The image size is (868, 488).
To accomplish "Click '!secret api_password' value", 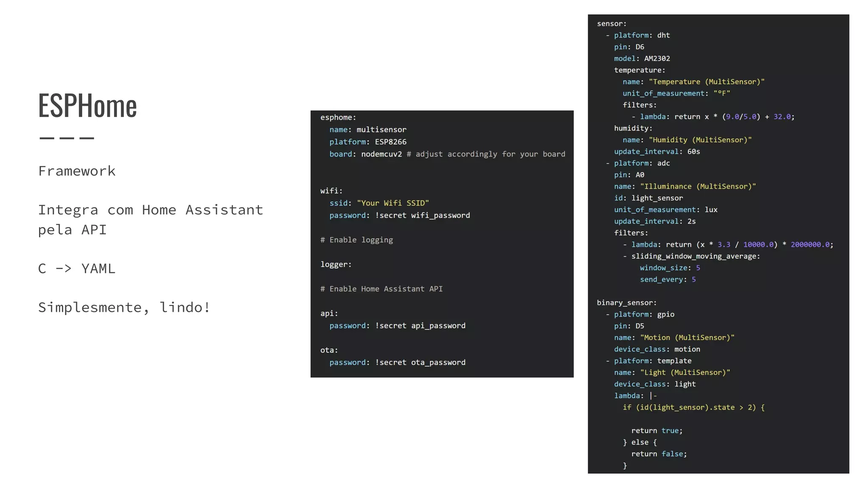I will (x=420, y=326).
